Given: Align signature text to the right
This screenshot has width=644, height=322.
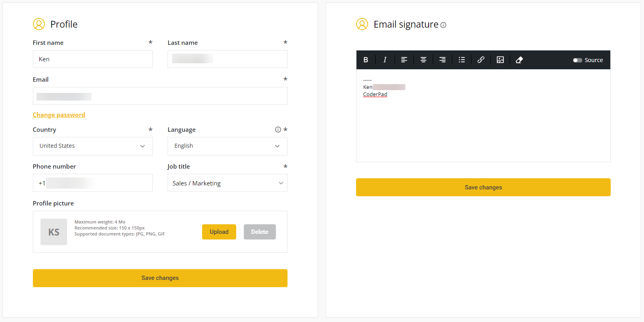Looking at the screenshot, I should (442, 60).
